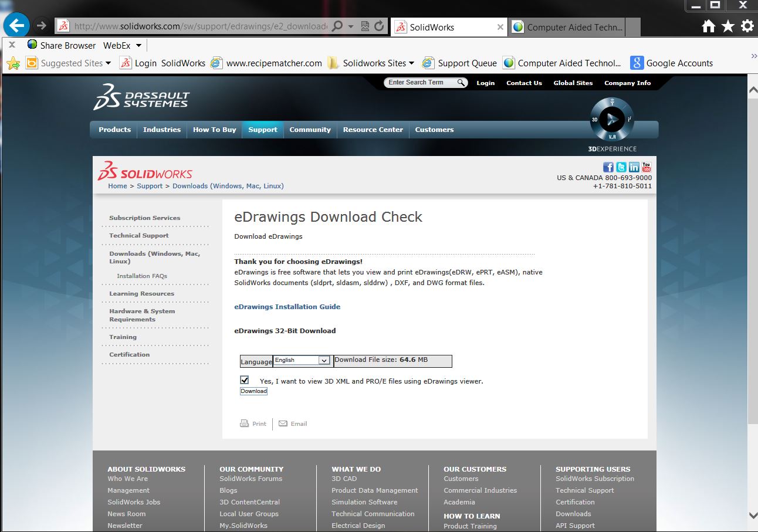
Task: Click the LinkedIn icon
Action: (634, 167)
